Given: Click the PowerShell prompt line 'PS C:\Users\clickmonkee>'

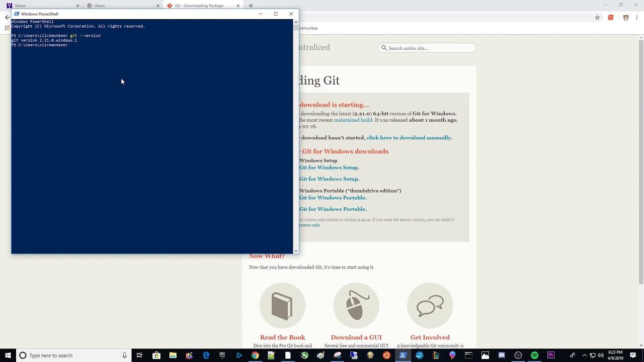Looking at the screenshot, I should (x=39, y=45).
